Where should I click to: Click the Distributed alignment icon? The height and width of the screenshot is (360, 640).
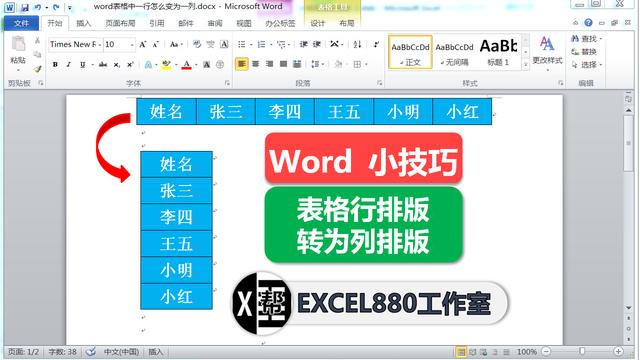(x=297, y=64)
